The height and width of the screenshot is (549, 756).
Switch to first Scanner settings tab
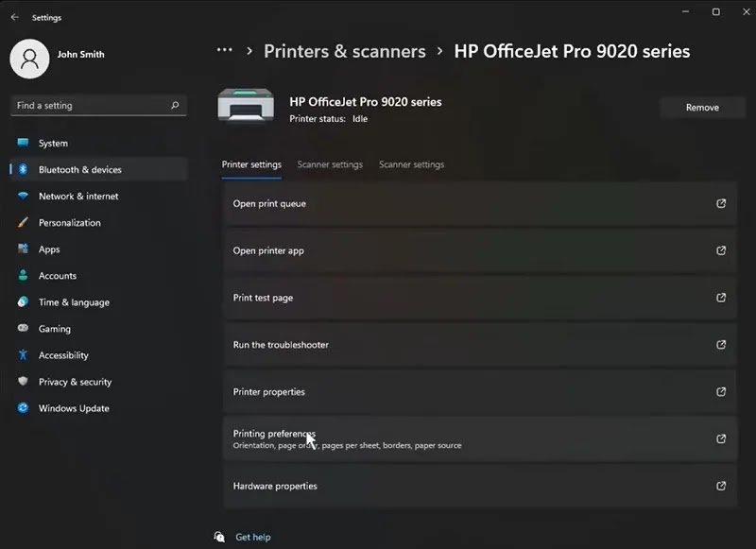tap(330, 164)
